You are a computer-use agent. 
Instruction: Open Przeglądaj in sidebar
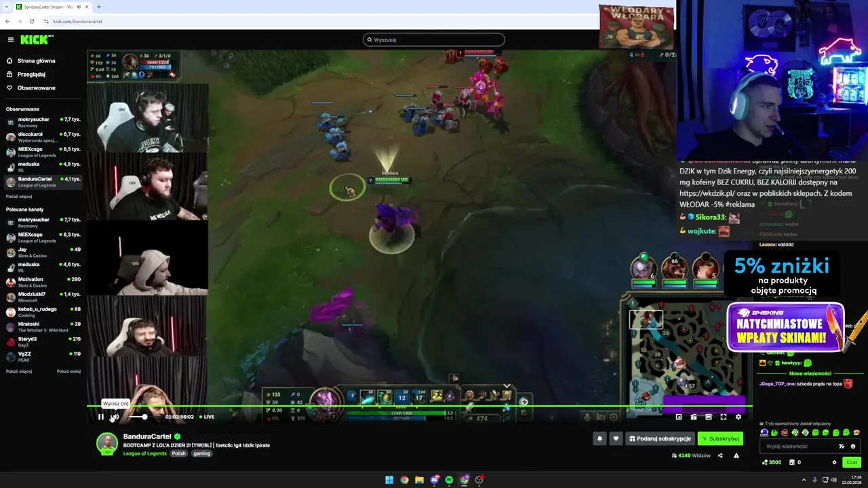point(26,75)
